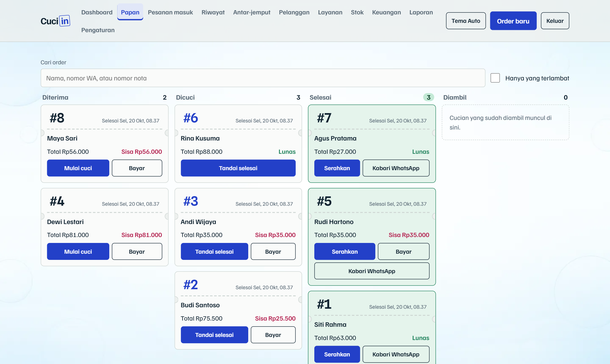The width and height of the screenshot is (610, 364).
Task: Click Kabari WhatsApp on order #7
Action: (396, 168)
